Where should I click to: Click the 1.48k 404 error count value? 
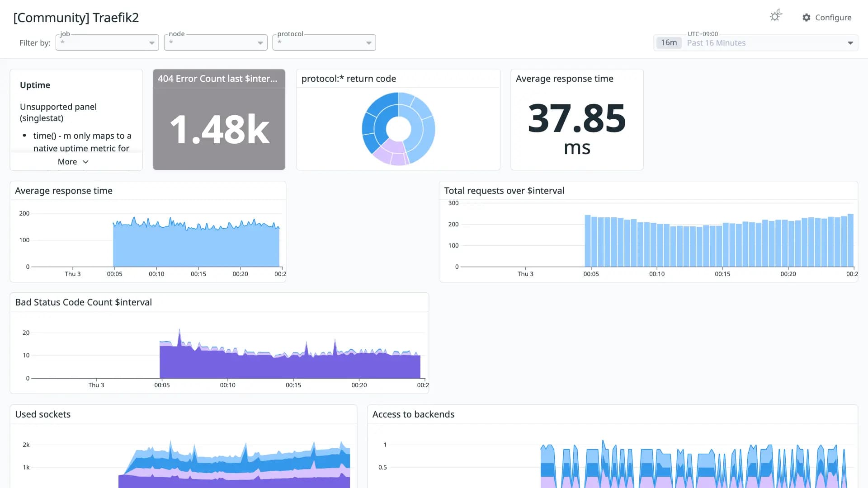219,130
